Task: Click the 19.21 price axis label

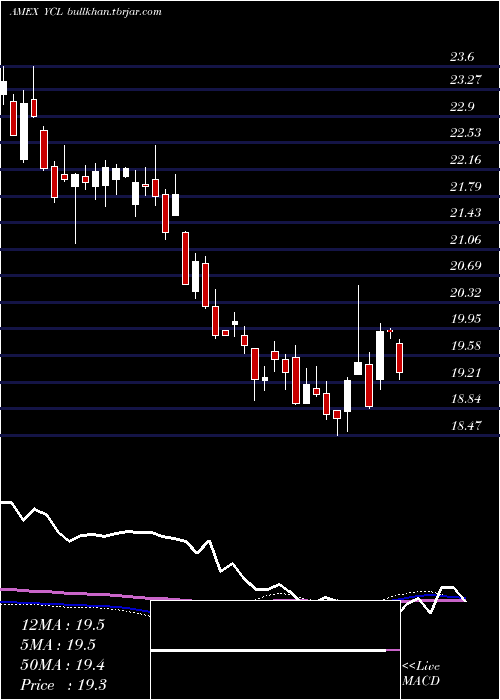Action: click(466, 372)
